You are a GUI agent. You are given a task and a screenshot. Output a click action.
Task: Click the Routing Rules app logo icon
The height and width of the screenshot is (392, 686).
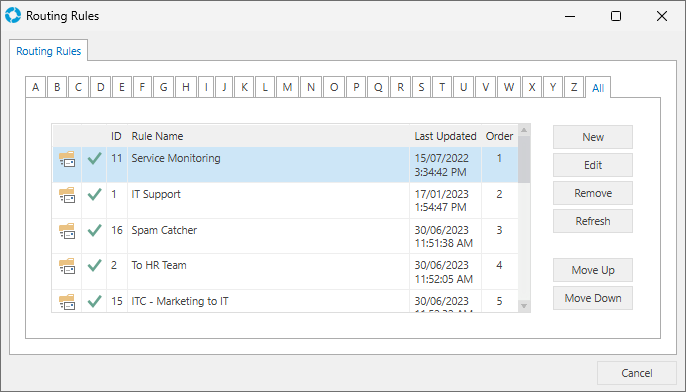(x=13, y=15)
